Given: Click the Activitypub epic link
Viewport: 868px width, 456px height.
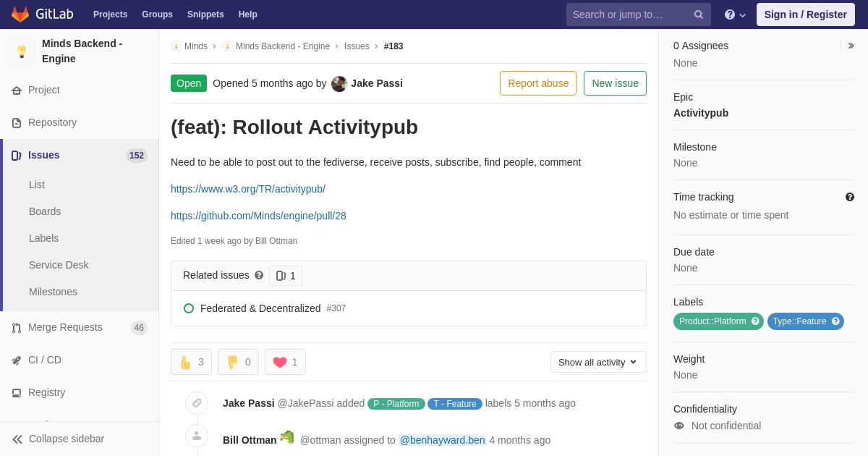Looking at the screenshot, I should [701, 113].
